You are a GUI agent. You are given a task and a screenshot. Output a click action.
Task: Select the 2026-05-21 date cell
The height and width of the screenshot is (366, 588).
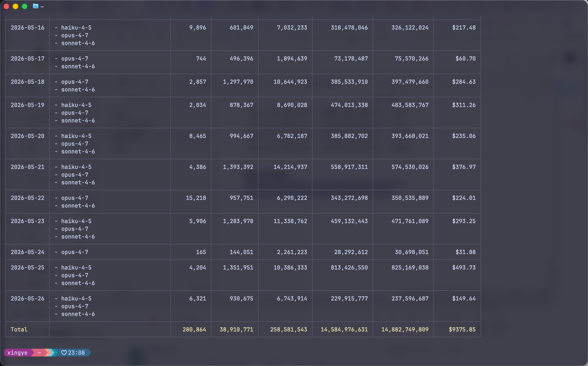(x=28, y=167)
